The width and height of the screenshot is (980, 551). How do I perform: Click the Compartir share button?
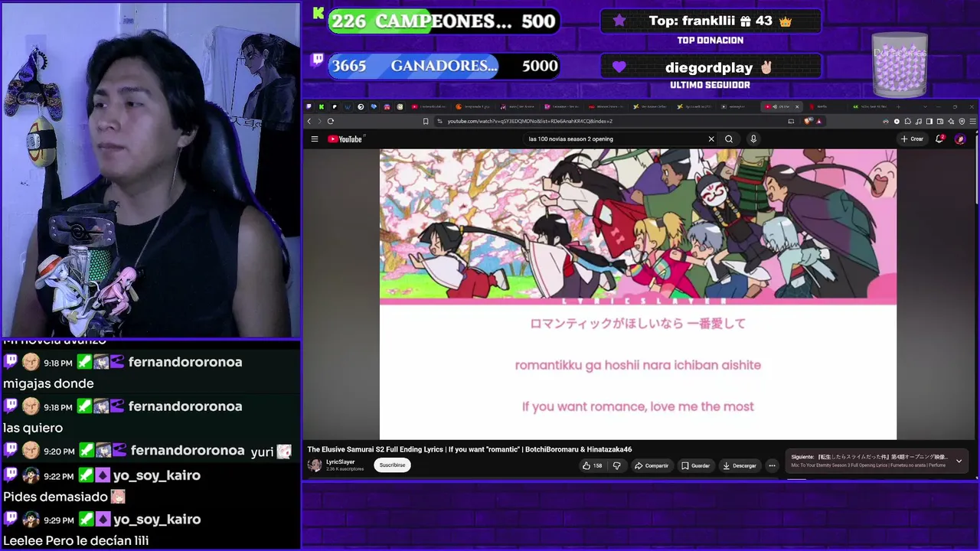(x=652, y=465)
